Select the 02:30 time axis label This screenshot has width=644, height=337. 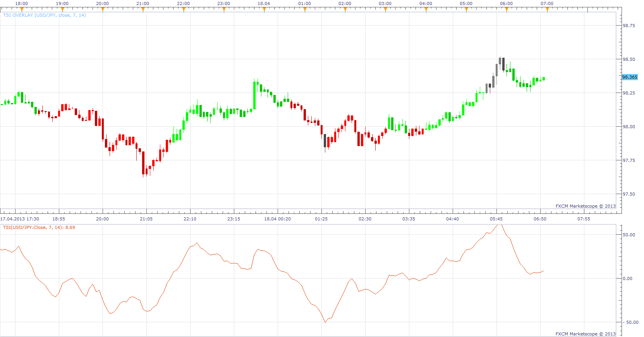tap(365, 219)
